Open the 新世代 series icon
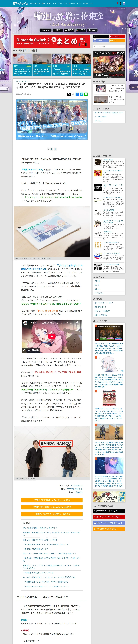Screen dimensions: 138x644 click(x=98, y=234)
